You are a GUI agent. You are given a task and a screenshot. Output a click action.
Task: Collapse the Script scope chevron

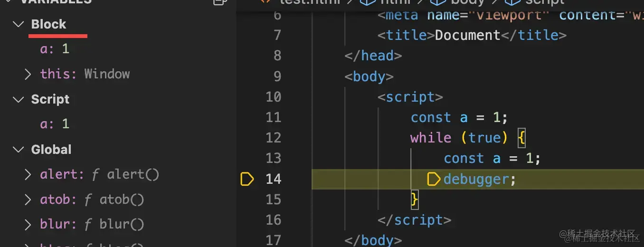pyautogui.click(x=19, y=99)
